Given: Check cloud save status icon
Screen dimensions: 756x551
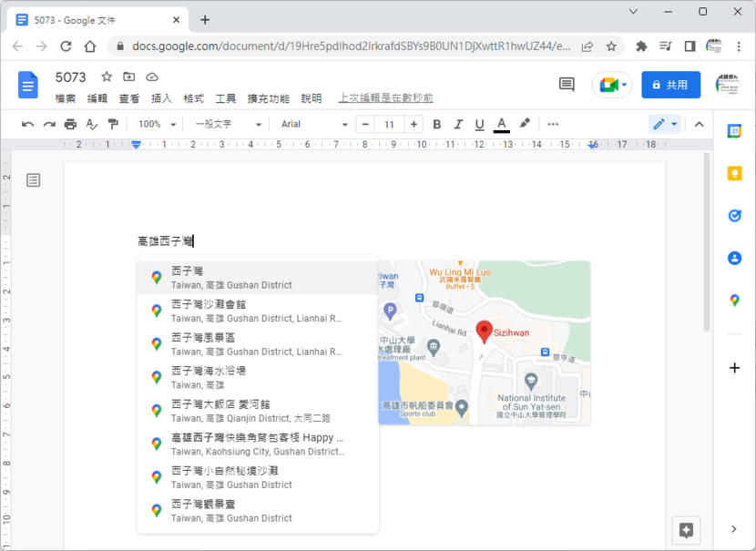Looking at the screenshot, I should [x=152, y=77].
